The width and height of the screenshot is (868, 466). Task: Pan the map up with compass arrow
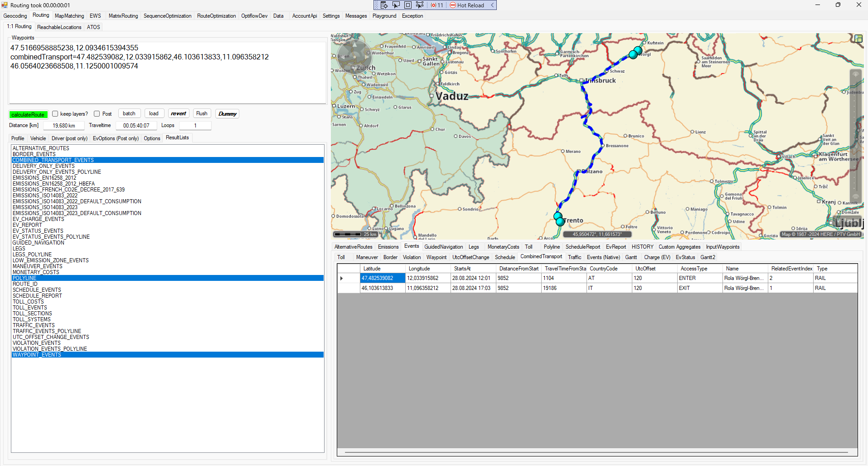(354, 44)
